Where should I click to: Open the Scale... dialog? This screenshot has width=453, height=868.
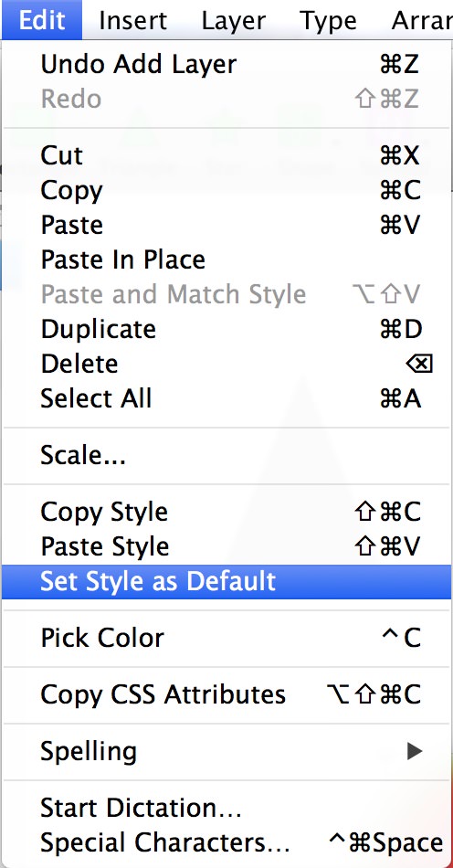tap(226, 456)
